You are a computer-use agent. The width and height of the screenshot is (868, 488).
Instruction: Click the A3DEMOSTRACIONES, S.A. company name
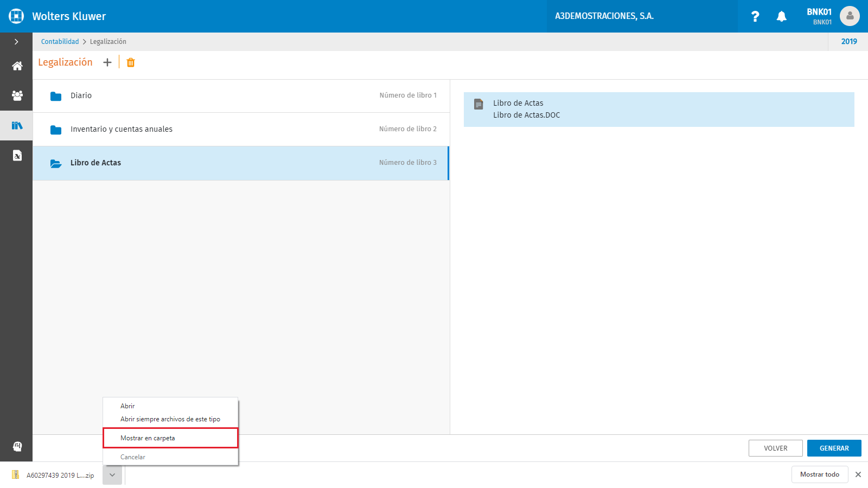(604, 16)
